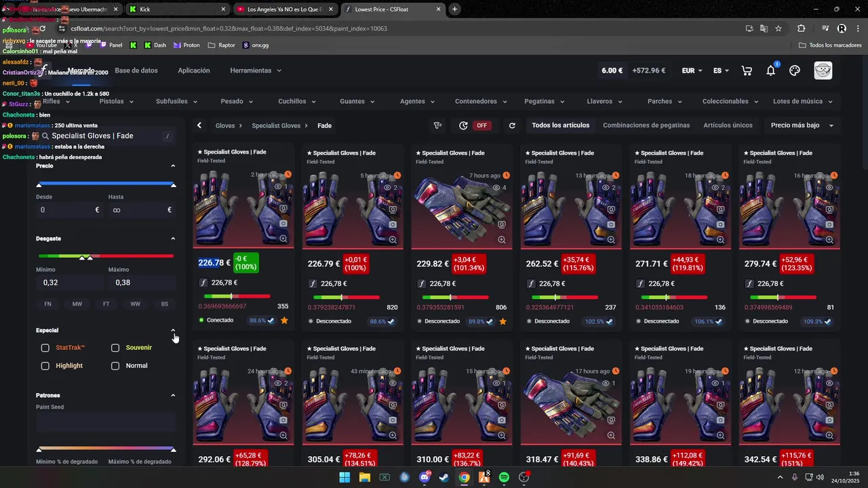Click the Mínimo wear field showing 0,32
The height and width of the screenshot is (488, 868).
[70, 283]
